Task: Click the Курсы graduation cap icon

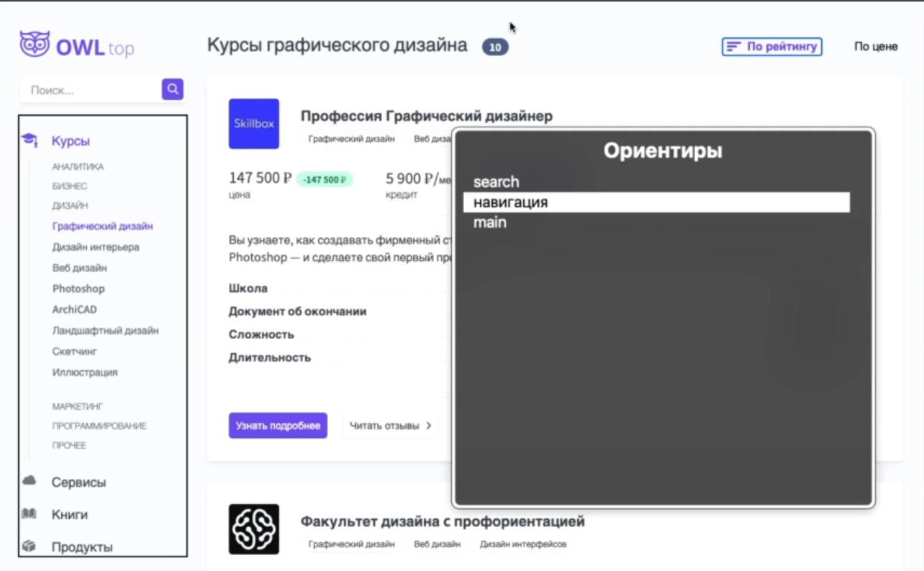Action: click(x=30, y=140)
